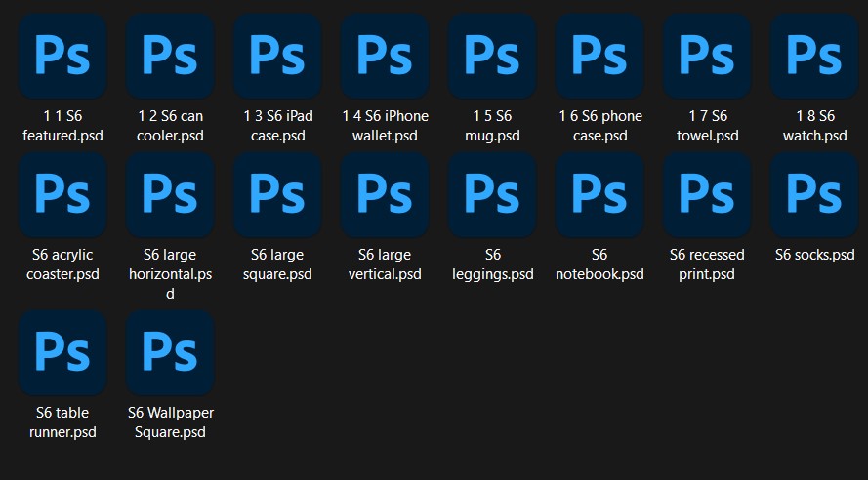Click the filename text "1 7 S6 towel.psd"
The height and width of the screenshot is (480, 868).
(x=708, y=126)
